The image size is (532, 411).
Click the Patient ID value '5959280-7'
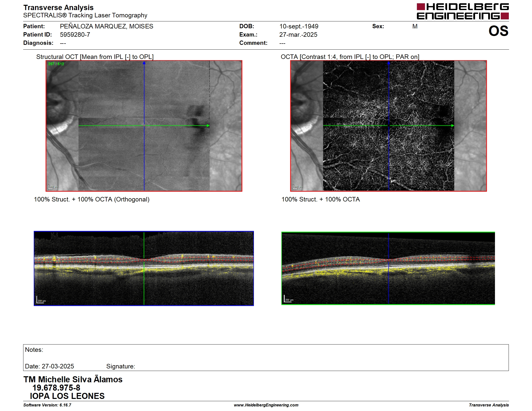[x=75, y=35]
